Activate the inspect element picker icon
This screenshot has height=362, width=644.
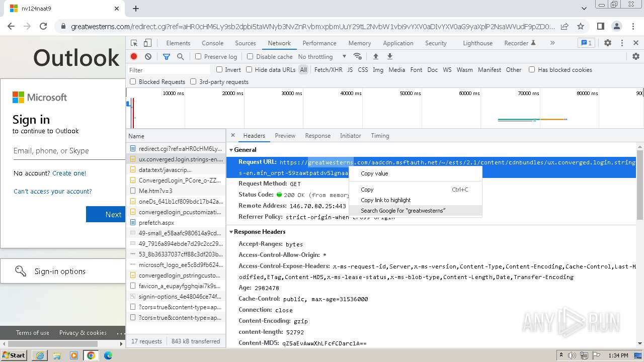coord(134,43)
